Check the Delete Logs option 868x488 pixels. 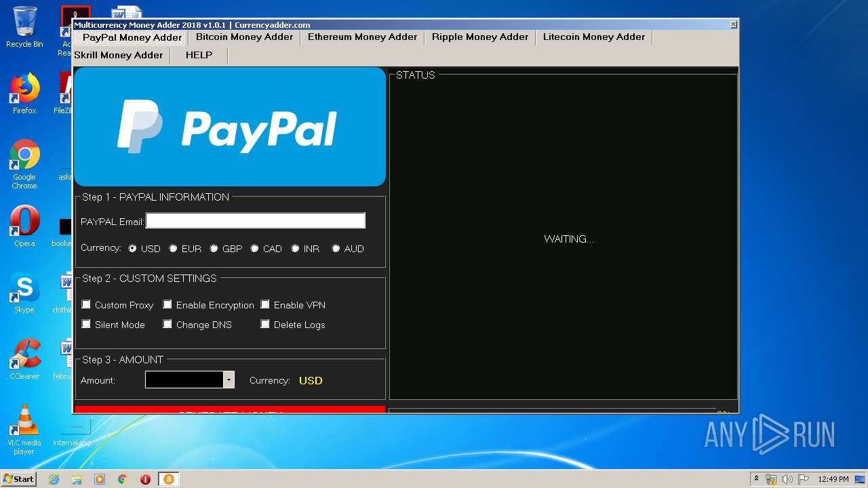265,324
